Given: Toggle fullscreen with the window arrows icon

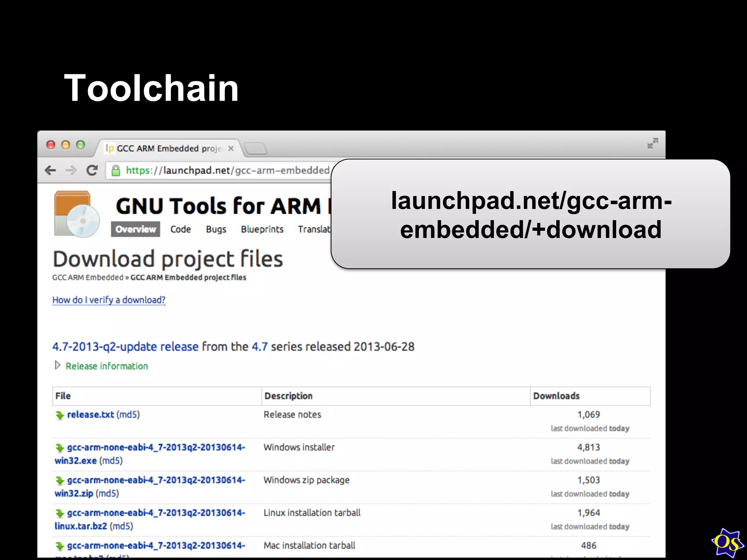Looking at the screenshot, I should click(x=653, y=143).
